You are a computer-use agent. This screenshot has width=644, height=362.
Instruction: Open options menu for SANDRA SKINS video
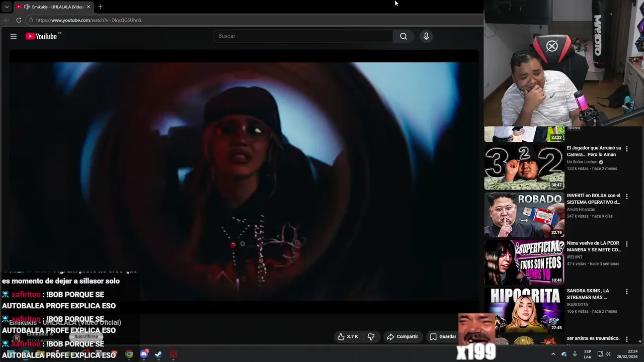pos(627,292)
